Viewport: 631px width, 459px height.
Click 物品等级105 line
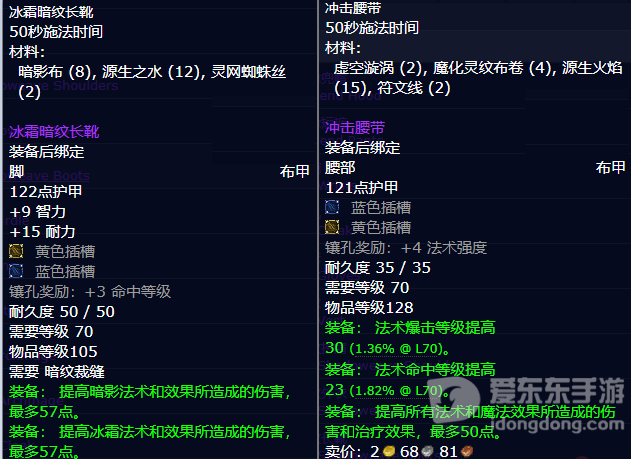click(53, 352)
